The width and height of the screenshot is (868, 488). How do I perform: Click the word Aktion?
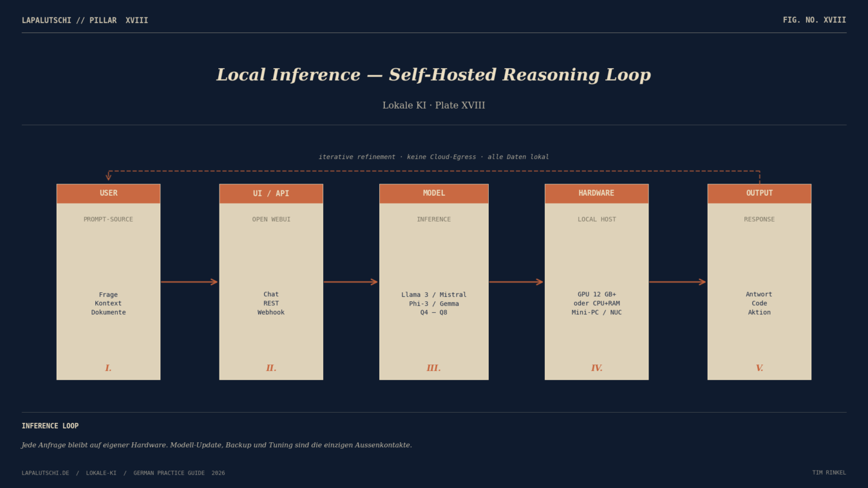point(759,313)
